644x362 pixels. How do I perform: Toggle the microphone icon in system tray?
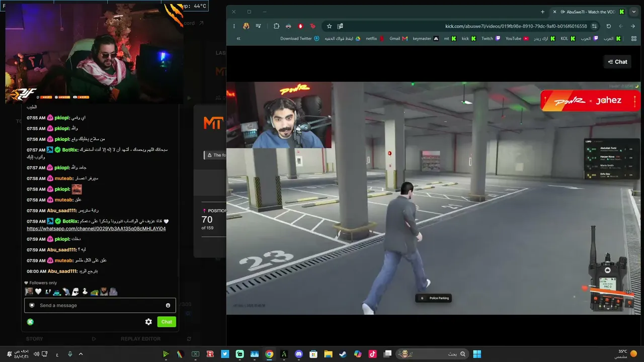70,354
